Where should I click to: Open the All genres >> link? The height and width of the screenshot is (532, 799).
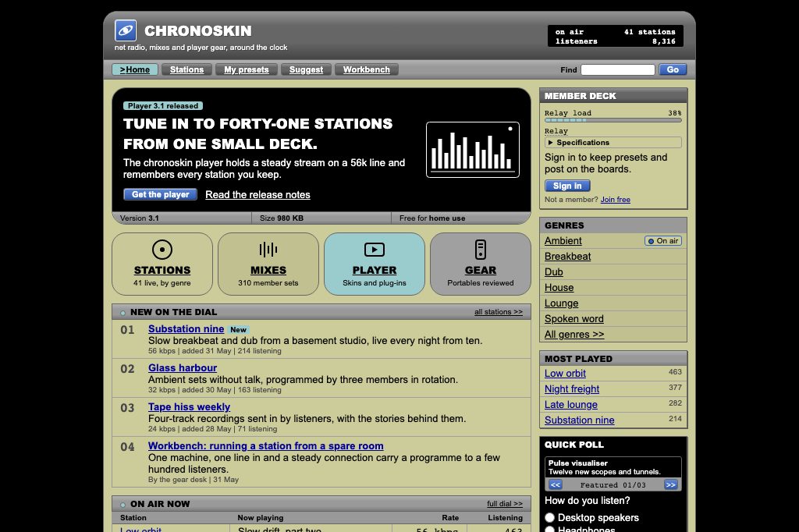point(574,335)
